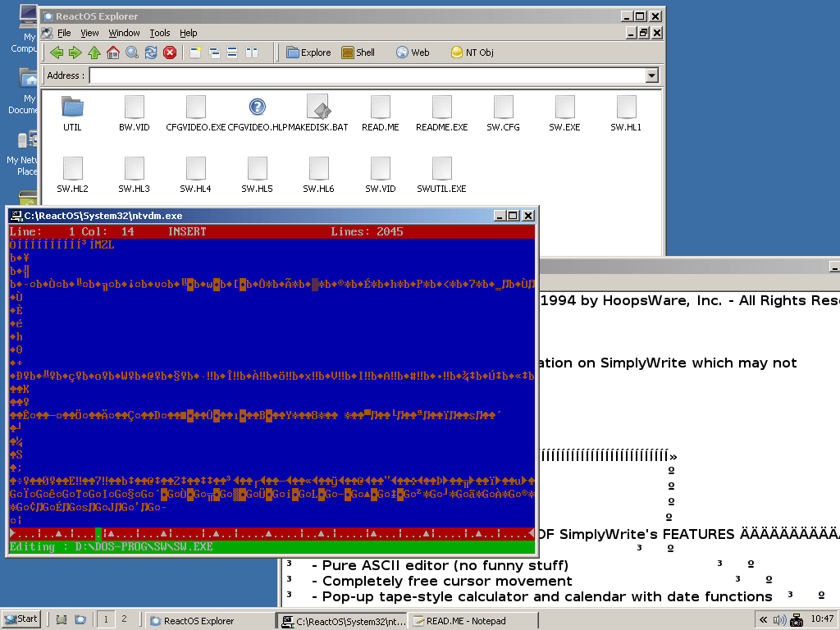Activate READ.ME - Notepad taskbar button
The width and height of the screenshot is (840, 630).
474,620
